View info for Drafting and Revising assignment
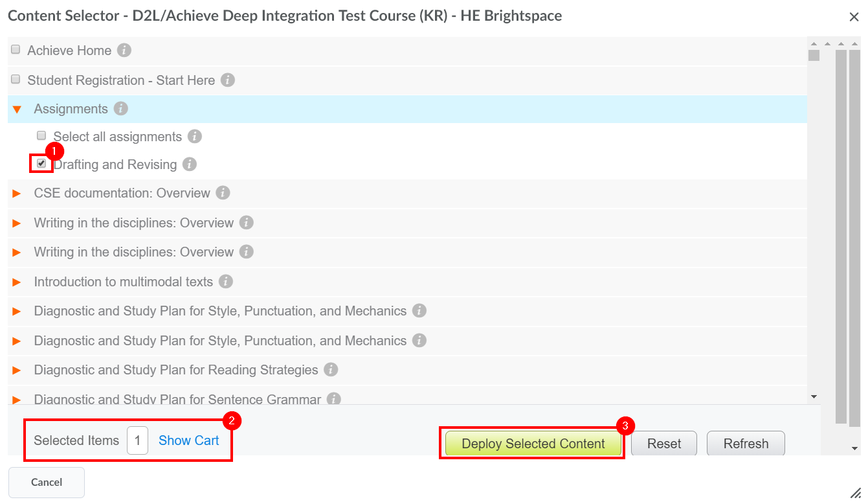 pos(189,164)
